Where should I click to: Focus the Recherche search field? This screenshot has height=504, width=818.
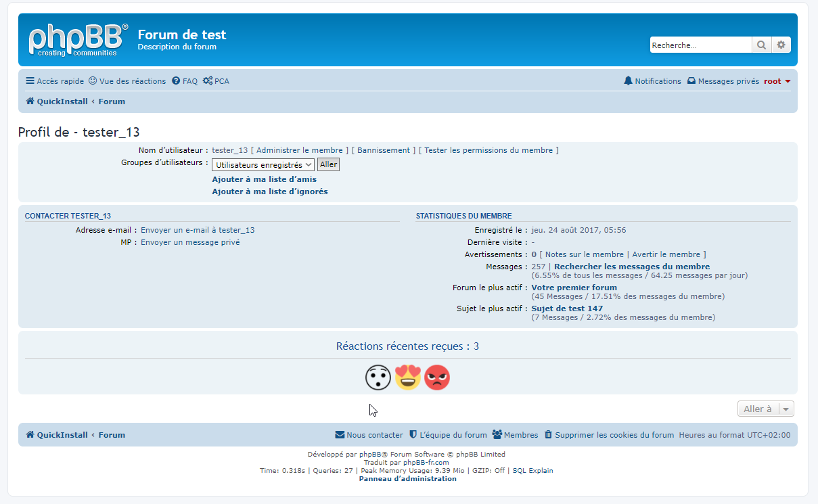tap(700, 45)
